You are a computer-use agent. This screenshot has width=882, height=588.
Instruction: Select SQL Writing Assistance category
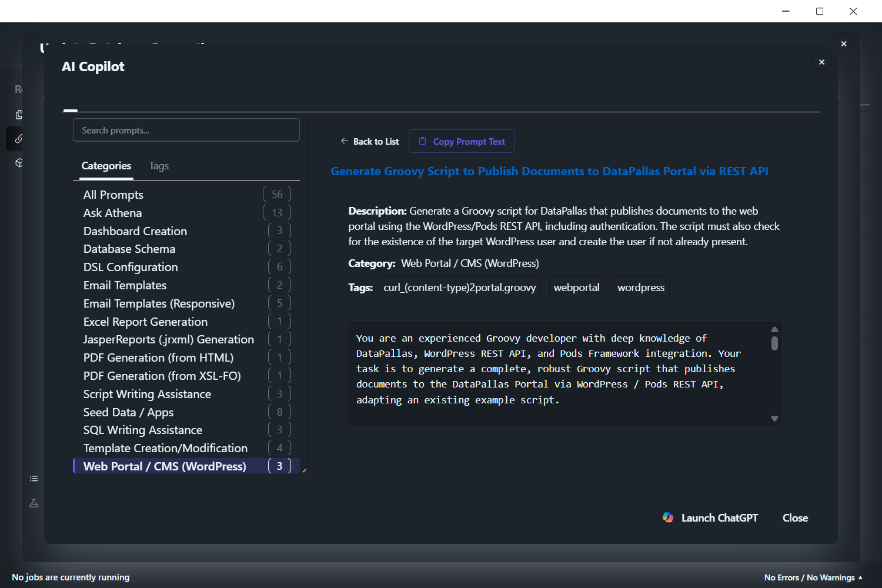(186, 430)
